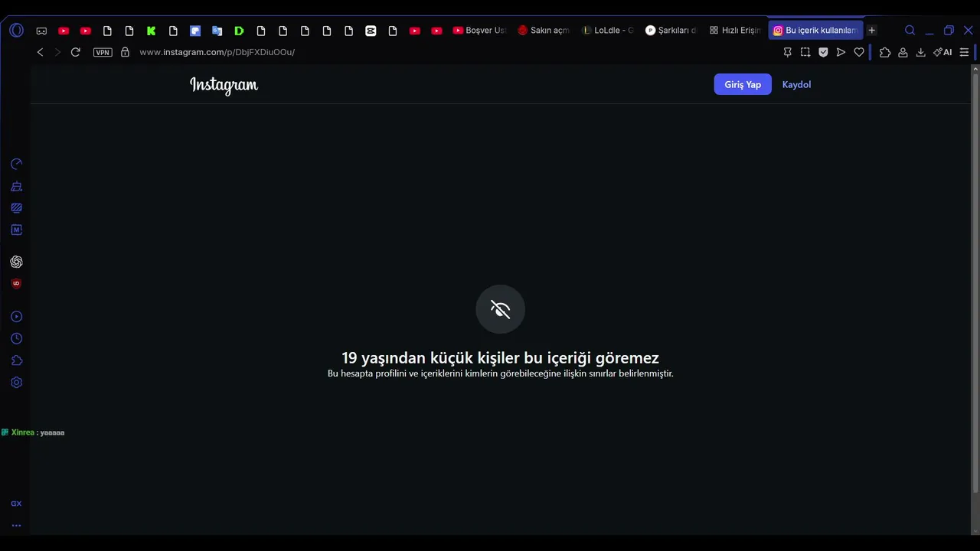Click the crossed-out eye restricted icon
This screenshot has width=980, height=551.
pos(500,309)
